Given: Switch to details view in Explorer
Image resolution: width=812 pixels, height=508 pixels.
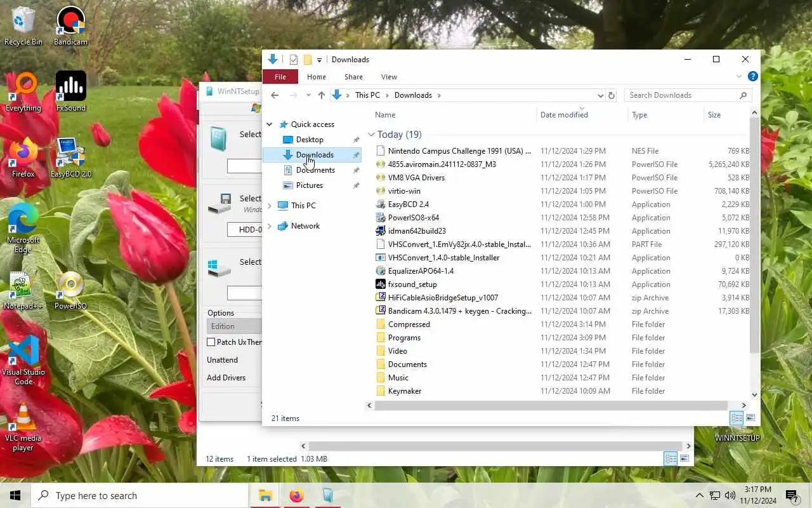Looking at the screenshot, I should click(x=737, y=418).
